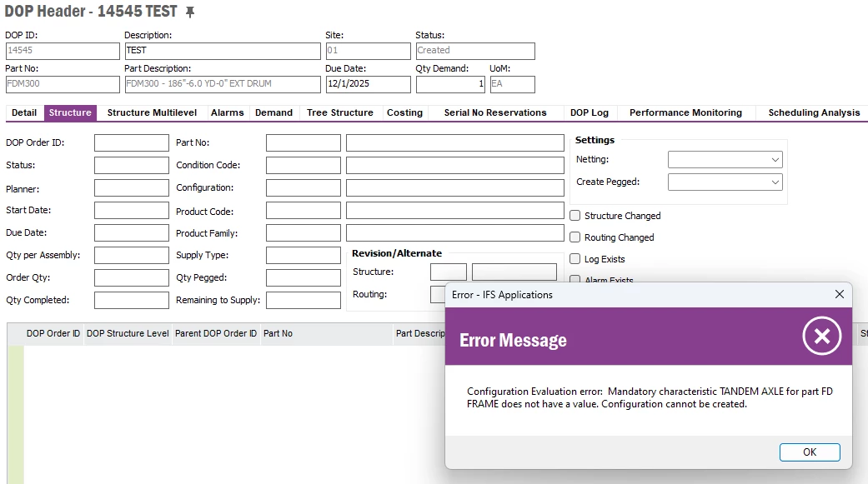868x484 pixels.
Task: Click the Configuration input field
Action: pyautogui.click(x=304, y=187)
